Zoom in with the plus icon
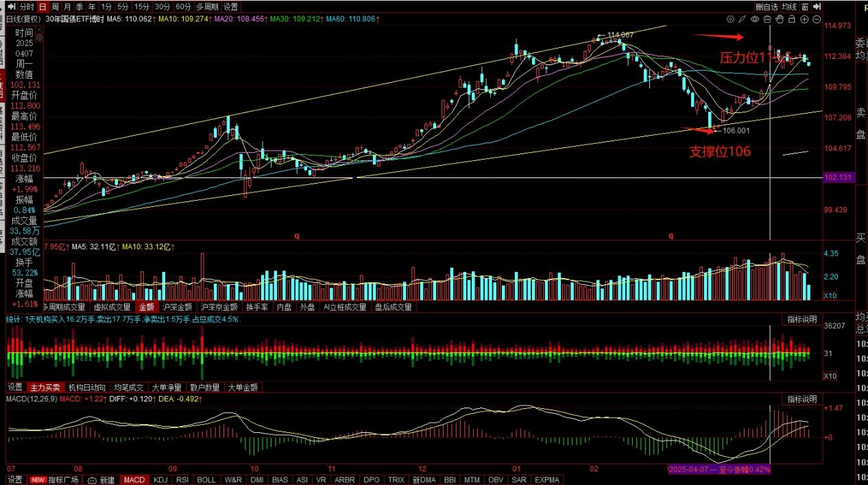 [x=804, y=19]
